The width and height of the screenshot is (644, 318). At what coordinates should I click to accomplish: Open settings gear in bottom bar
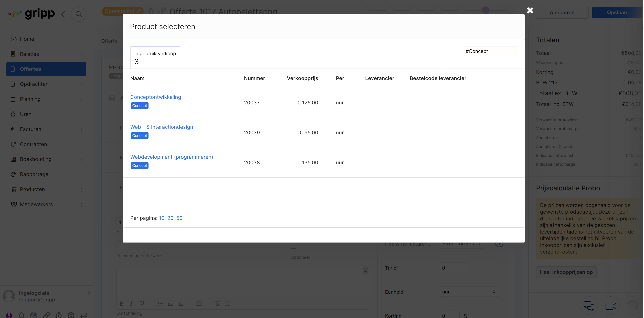(x=71, y=315)
